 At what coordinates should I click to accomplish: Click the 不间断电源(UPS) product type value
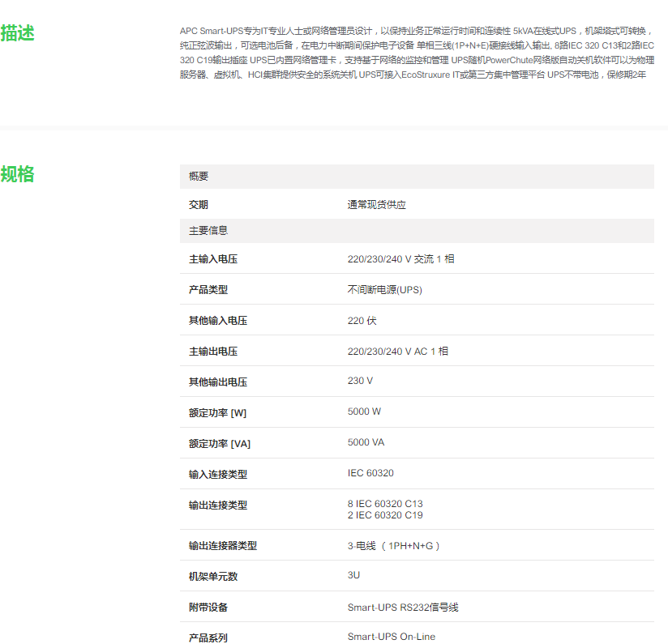384,290
